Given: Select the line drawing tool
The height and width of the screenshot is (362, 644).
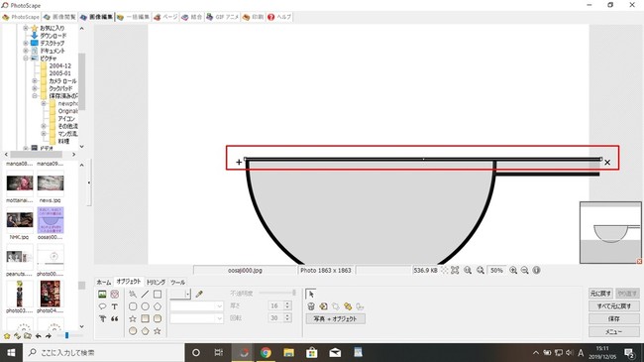Looking at the screenshot, I should pyautogui.click(x=145, y=295).
